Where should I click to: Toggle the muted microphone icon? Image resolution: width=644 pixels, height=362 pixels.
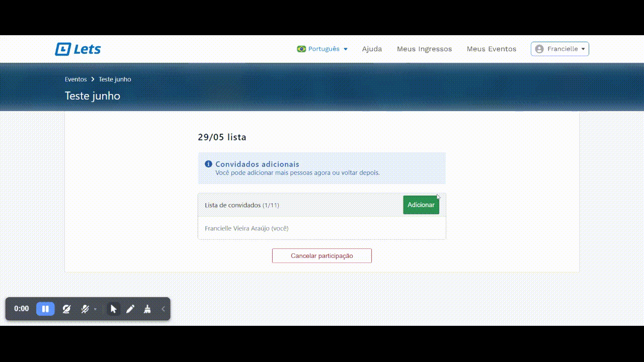85,309
